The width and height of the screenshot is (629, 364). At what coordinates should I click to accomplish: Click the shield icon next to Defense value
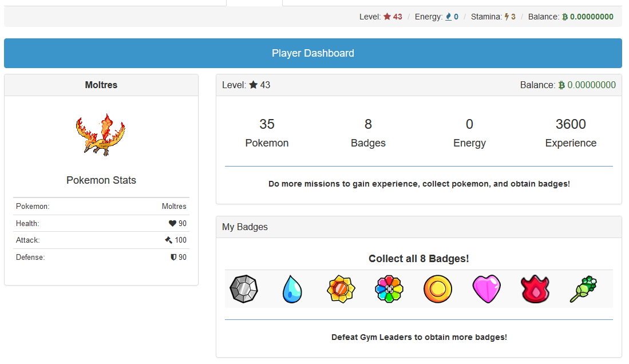[x=173, y=257]
